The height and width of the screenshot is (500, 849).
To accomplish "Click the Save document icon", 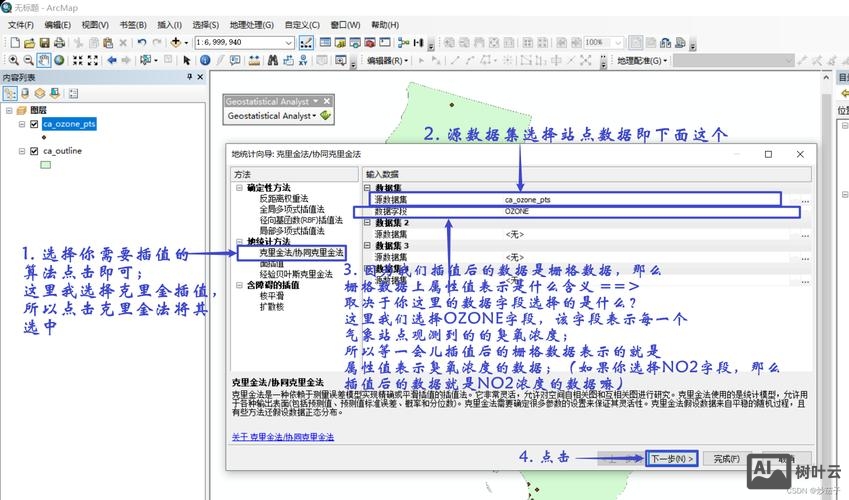I will [x=44, y=42].
